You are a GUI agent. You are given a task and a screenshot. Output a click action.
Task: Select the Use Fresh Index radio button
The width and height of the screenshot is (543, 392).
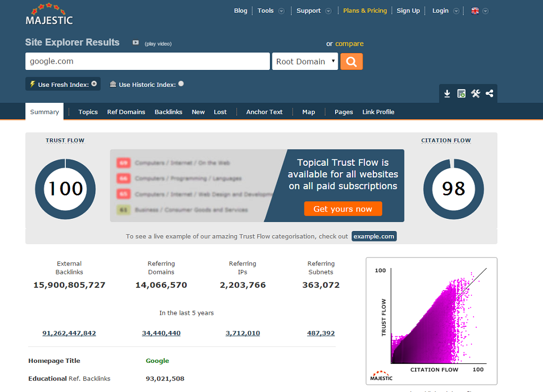(94, 84)
